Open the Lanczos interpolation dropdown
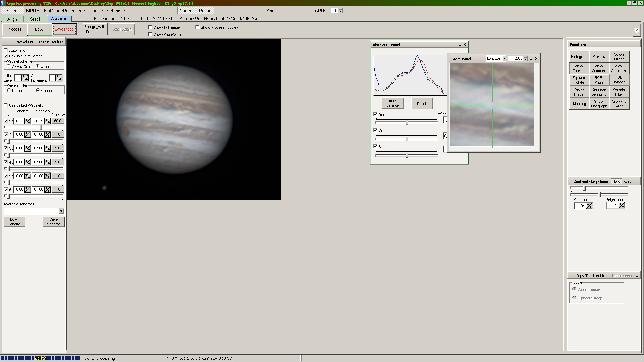The height and width of the screenshot is (362, 644). pyautogui.click(x=504, y=59)
